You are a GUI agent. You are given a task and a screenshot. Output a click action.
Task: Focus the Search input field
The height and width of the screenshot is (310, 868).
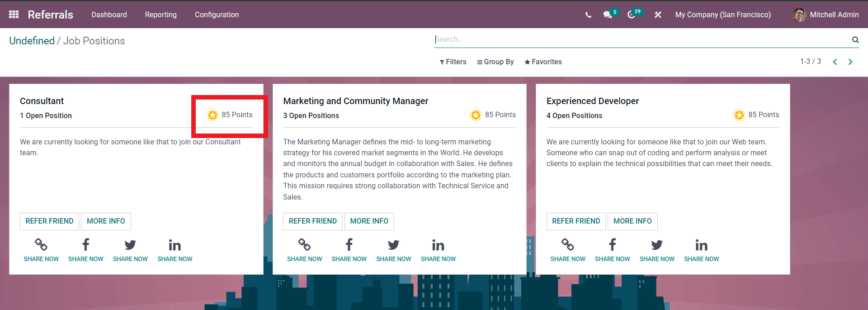point(642,39)
